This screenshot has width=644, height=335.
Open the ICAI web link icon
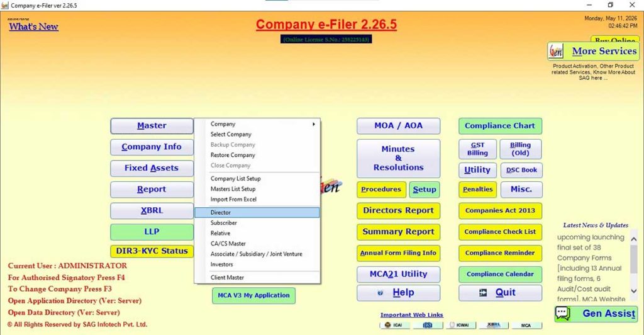(x=394, y=325)
